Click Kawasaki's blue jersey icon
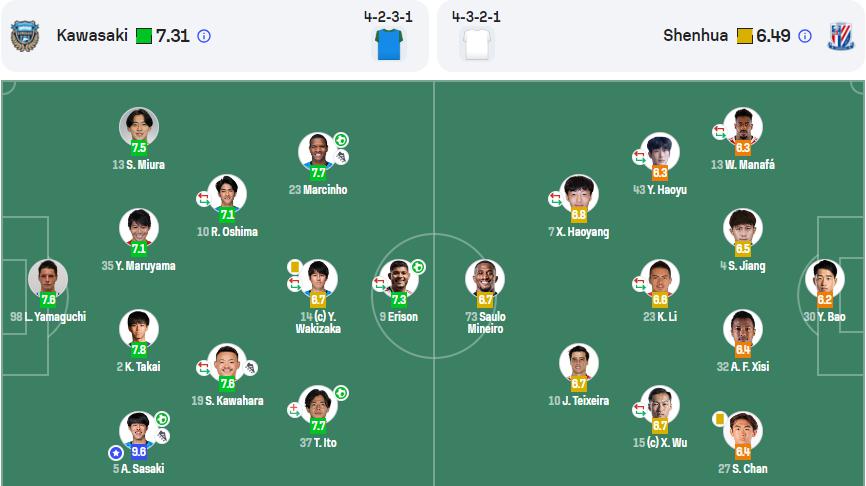866x486 pixels. tap(387, 44)
